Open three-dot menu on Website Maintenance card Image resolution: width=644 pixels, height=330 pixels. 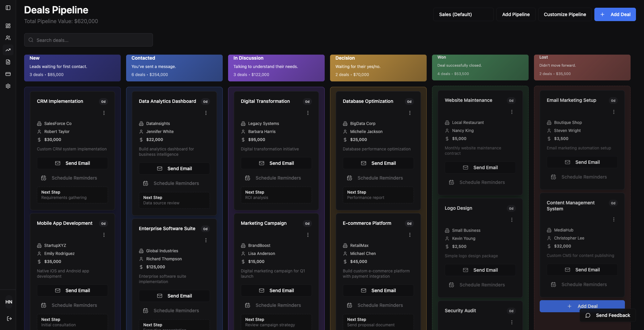click(512, 112)
